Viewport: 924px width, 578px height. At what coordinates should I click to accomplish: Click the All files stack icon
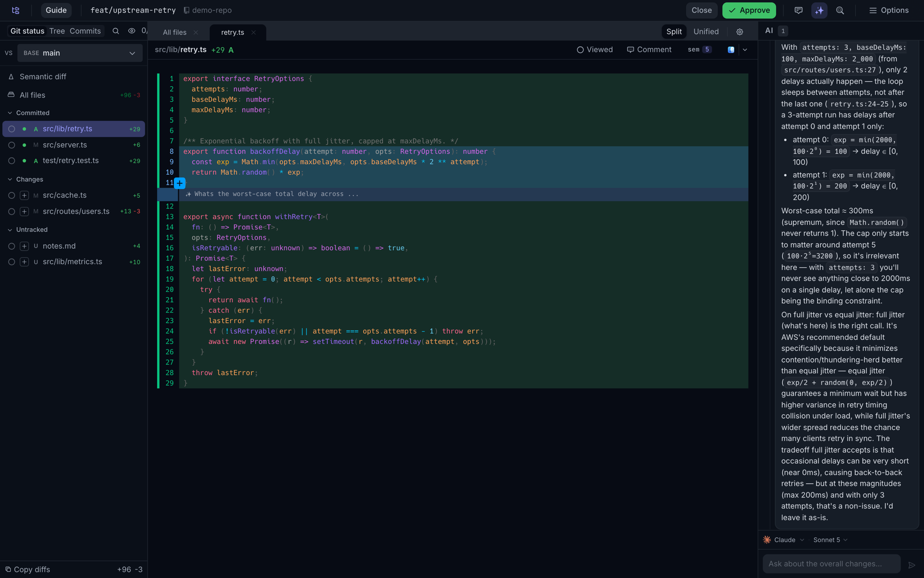(11, 95)
